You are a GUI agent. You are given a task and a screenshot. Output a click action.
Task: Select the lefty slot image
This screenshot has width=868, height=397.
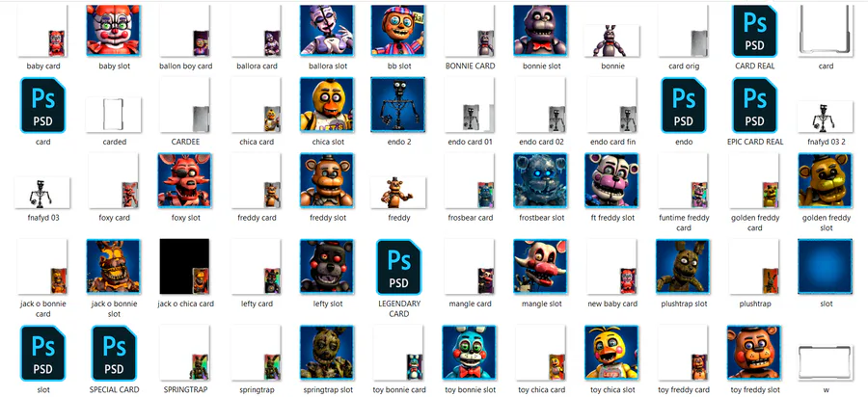click(327, 267)
